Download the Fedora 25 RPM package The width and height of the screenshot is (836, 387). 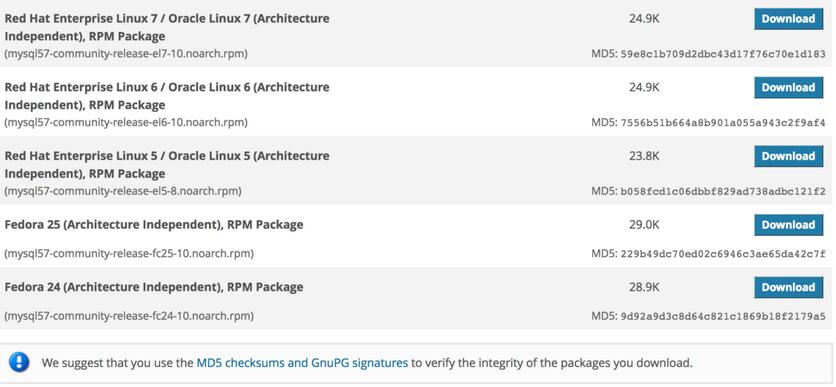[x=788, y=225]
